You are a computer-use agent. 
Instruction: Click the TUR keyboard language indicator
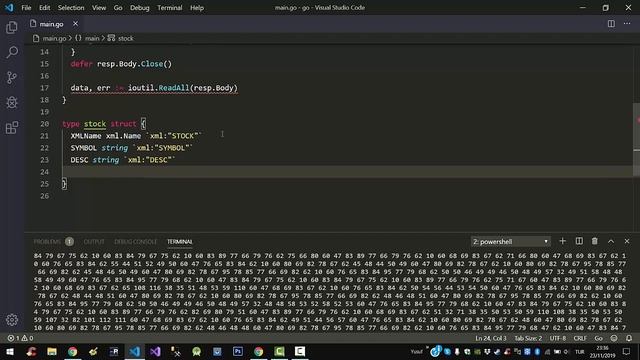pos(580,352)
